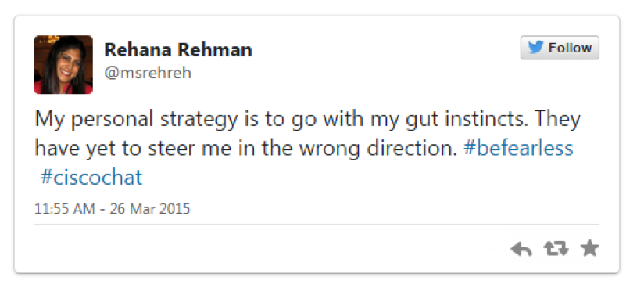This screenshot has width=644, height=288.
Task: Click the tweet text "My personal strategy"
Action: [x=136, y=120]
